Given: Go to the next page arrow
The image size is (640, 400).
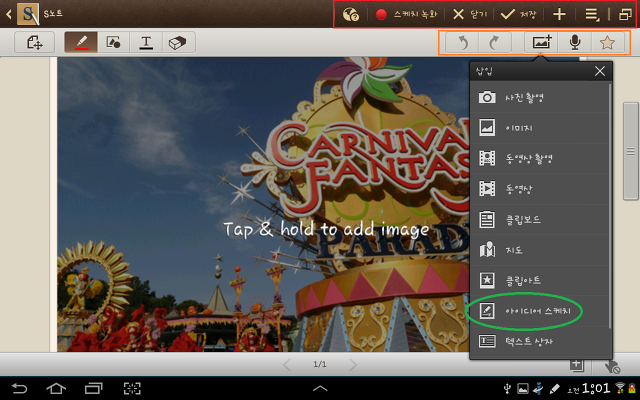Looking at the screenshot, I should [352, 364].
